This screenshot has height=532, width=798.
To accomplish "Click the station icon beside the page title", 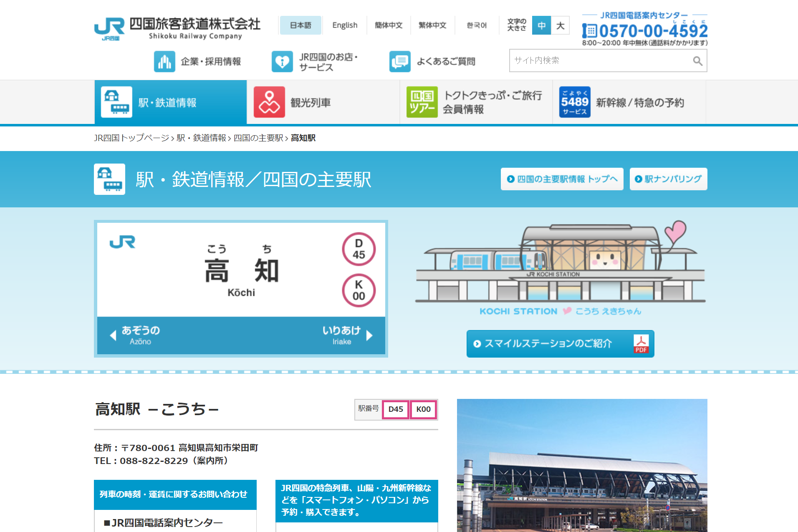I will coord(109,179).
